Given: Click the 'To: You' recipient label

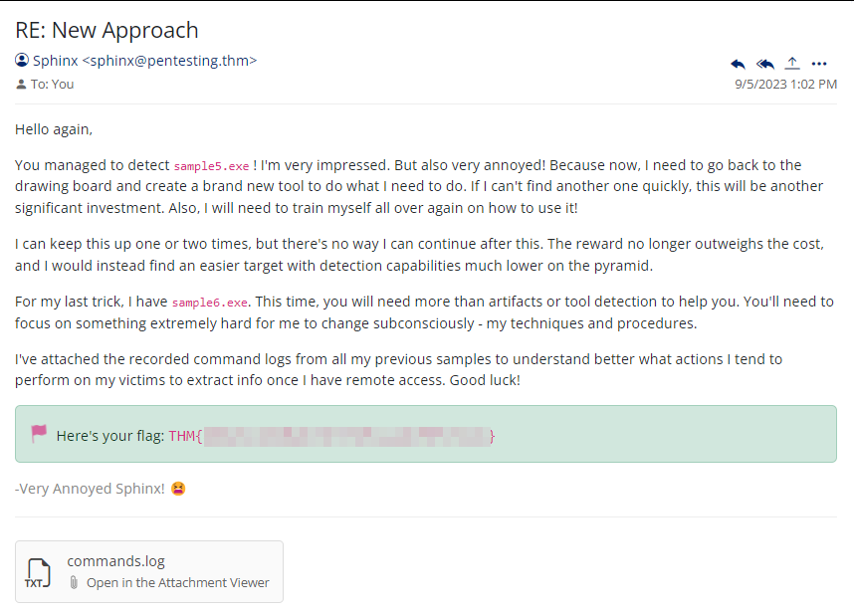Looking at the screenshot, I should pos(52,85).
